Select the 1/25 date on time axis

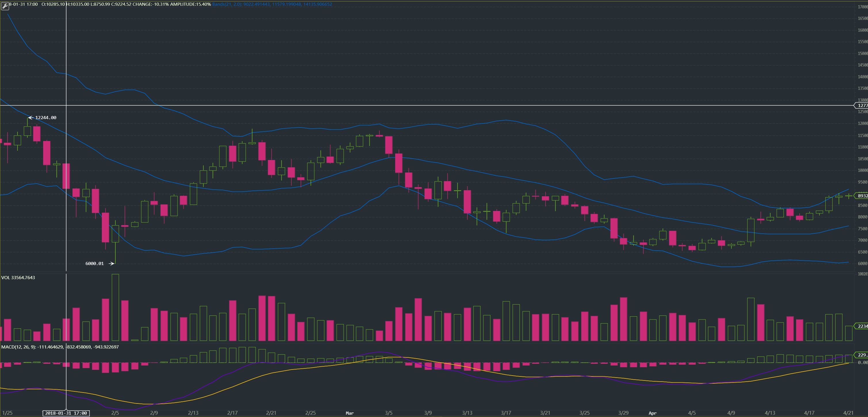pyautogui.click(x=7, y=413)
